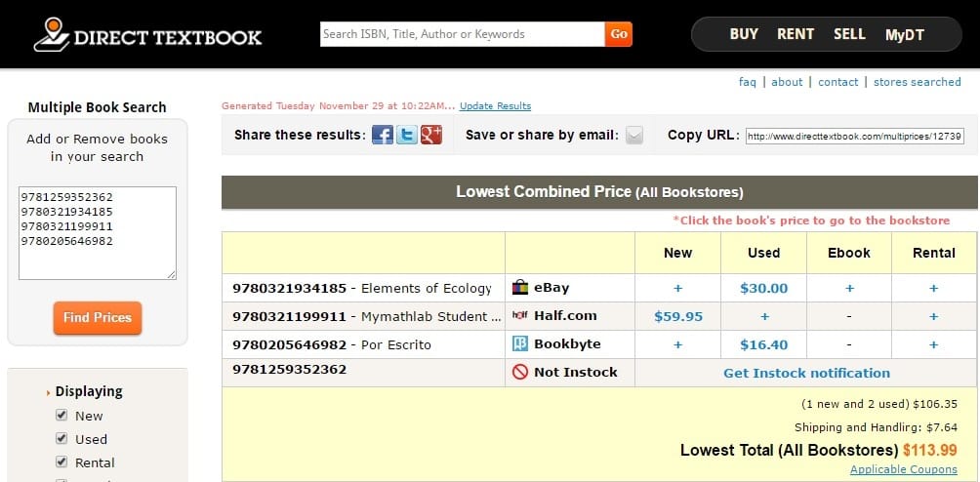Click the email envelope icon
Screen dimensions: 980x482
[x=634, y=136]
